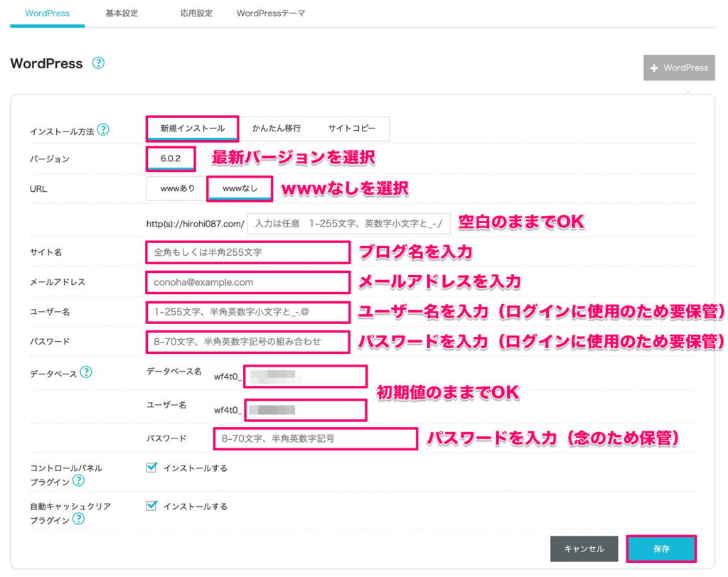Click the バージョン row label
This screenshot has height=577, width=728.
click(x=50, y=158)
